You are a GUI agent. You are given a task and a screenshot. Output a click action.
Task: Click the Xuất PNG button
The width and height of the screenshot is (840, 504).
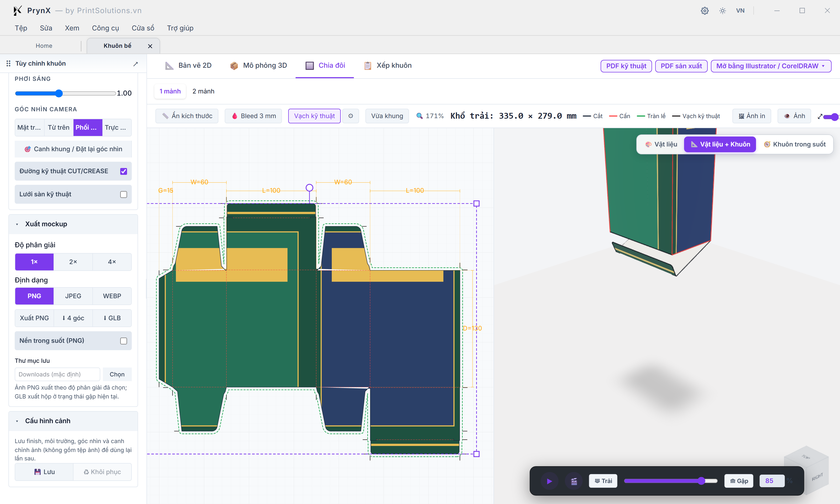[x=34, y=318]
